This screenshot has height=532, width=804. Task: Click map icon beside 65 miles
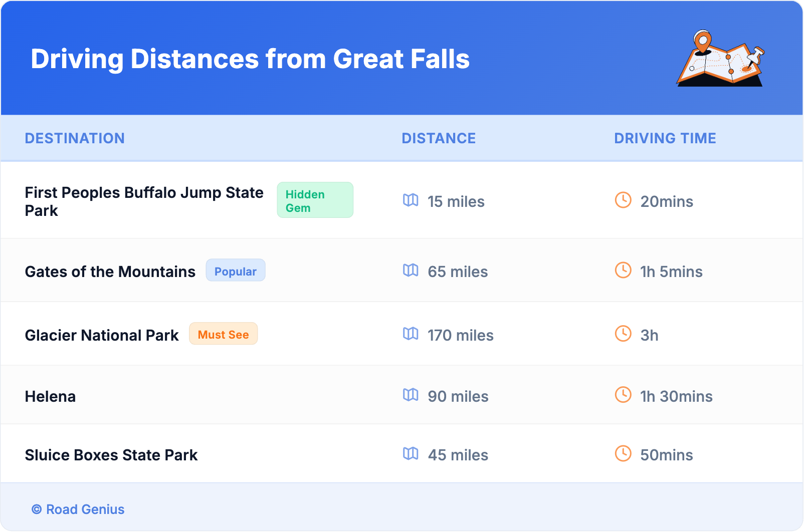click(411, 271)
